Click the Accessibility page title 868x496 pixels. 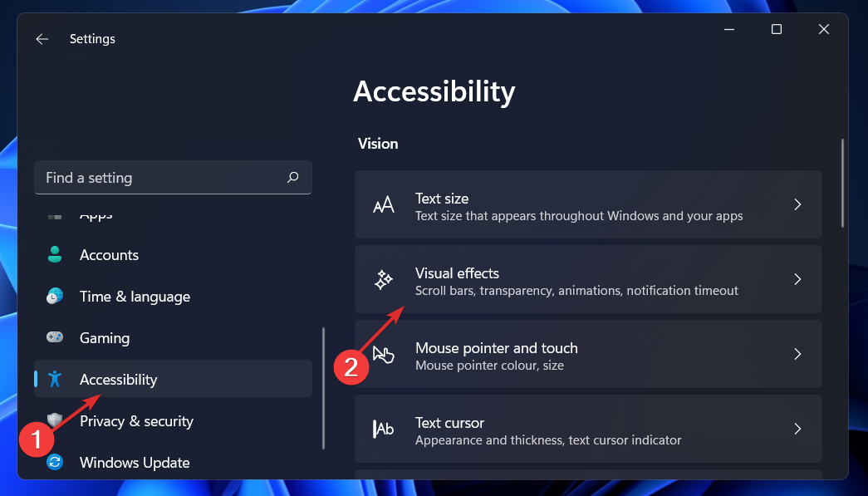coord(434,91)
